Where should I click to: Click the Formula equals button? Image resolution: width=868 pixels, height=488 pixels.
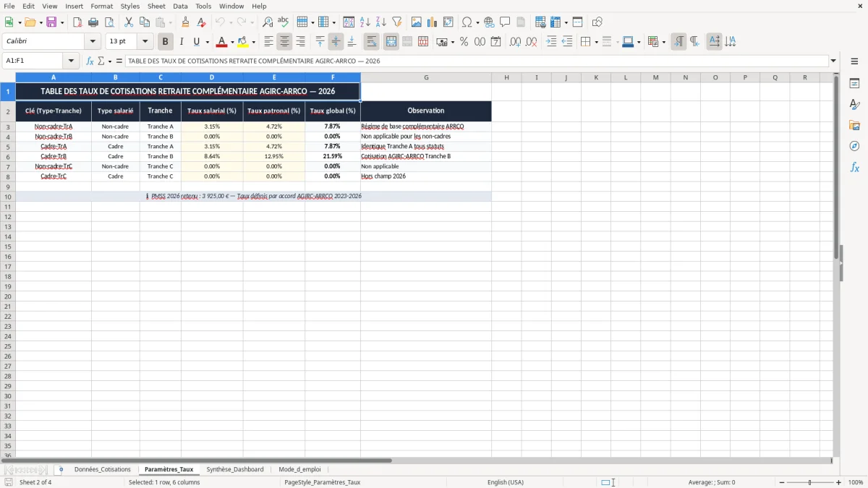coord(119,61)
